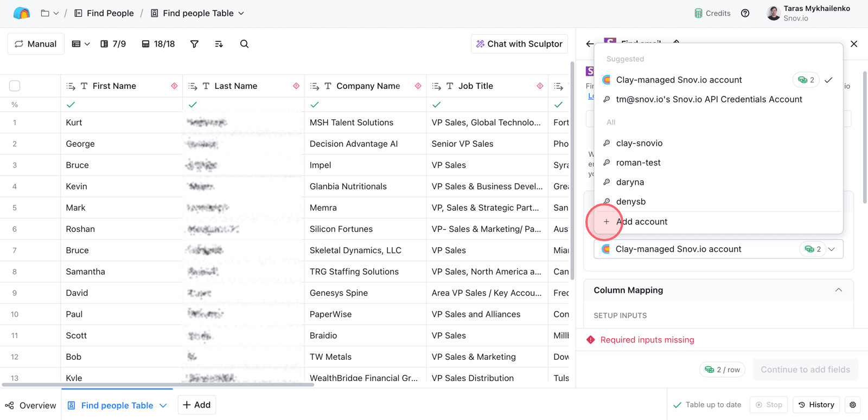Viewport: 868px width, 420px height.
Task: Click the table settings gear icon
Action: (x=853, y=405)
